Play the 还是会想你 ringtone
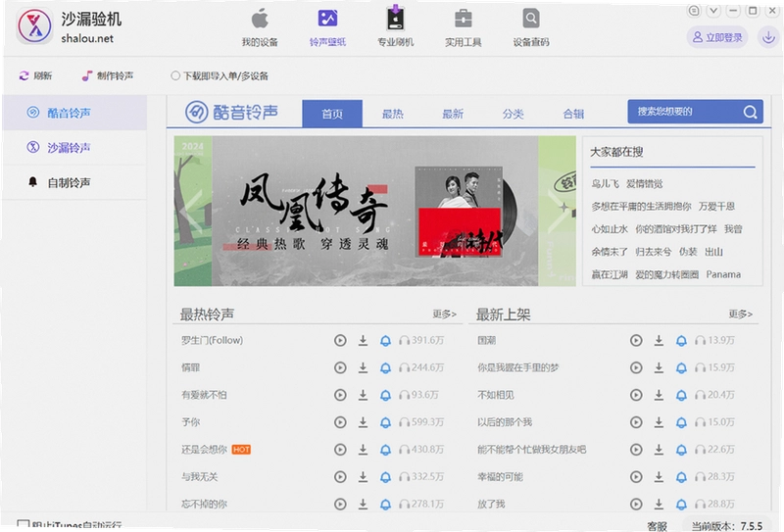This screenshot has height=532, width=784. (x=340, y=450)
